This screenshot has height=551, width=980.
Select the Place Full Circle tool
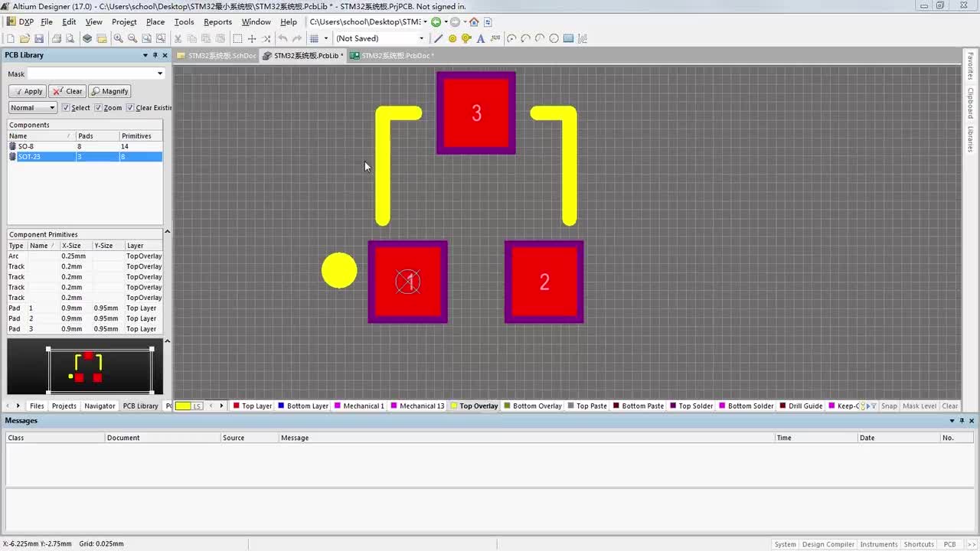click(x=554, y=38)
